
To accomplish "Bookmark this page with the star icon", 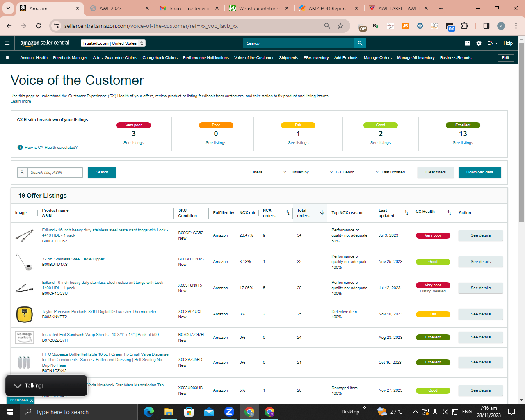I will click(340, 26).
